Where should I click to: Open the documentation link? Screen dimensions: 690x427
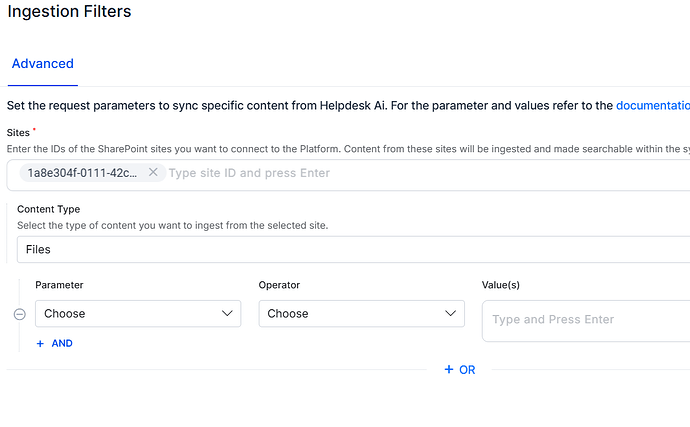point(653,106)
